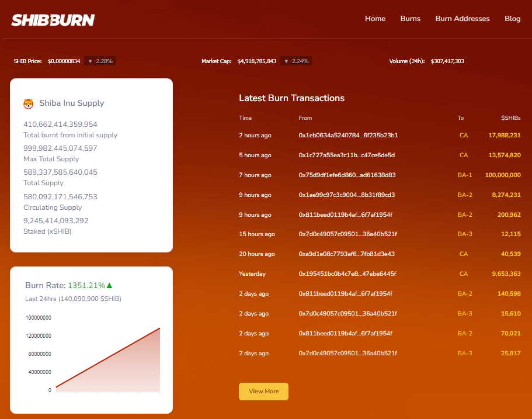Open address 0x1c727a55ea3c11b...c47ce6de5d

tap(346, 155)
